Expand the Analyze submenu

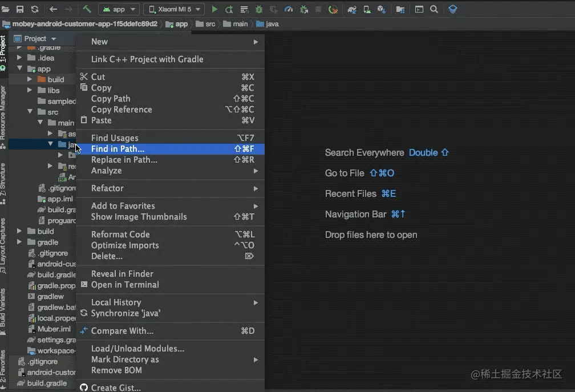(x=106, y=171)
